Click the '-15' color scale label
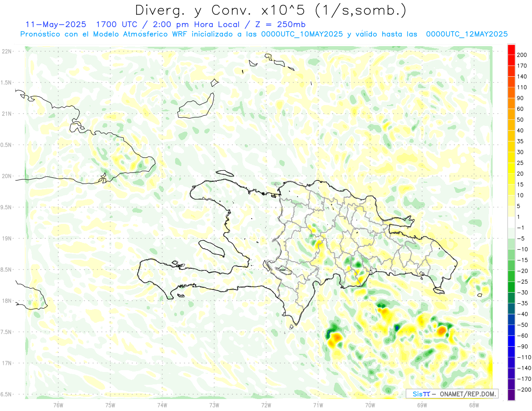Image resolution: width=532 pixels, height=411 pixels. pyautogui.click(x=522, y=260)
